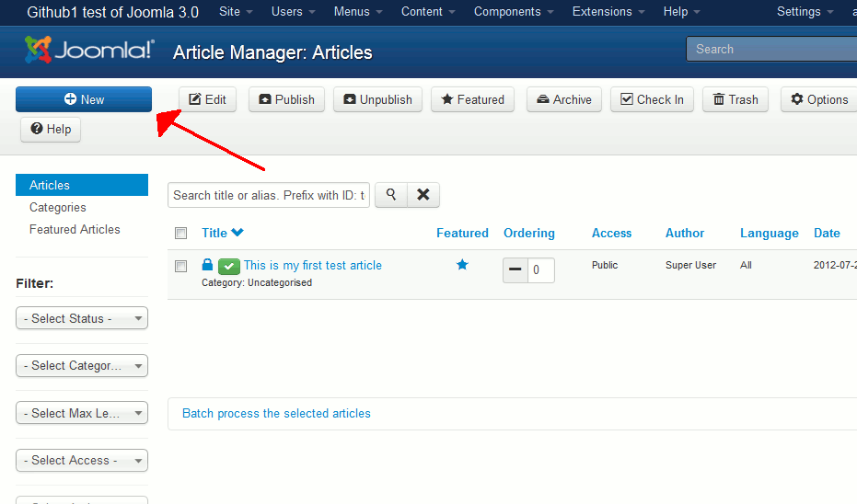Click the Unpublish toolbar button
This screenshot has height=504, width=857.
tap(377, 99)
